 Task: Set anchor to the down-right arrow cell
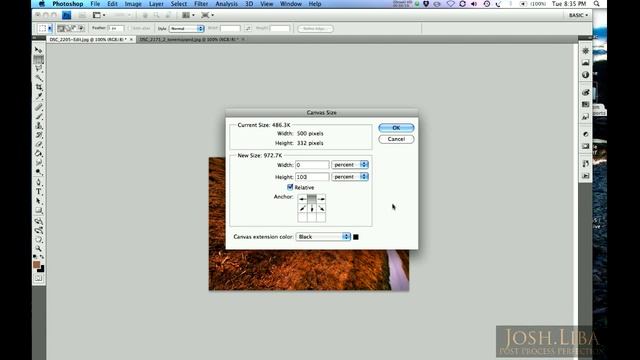(321, 208)
